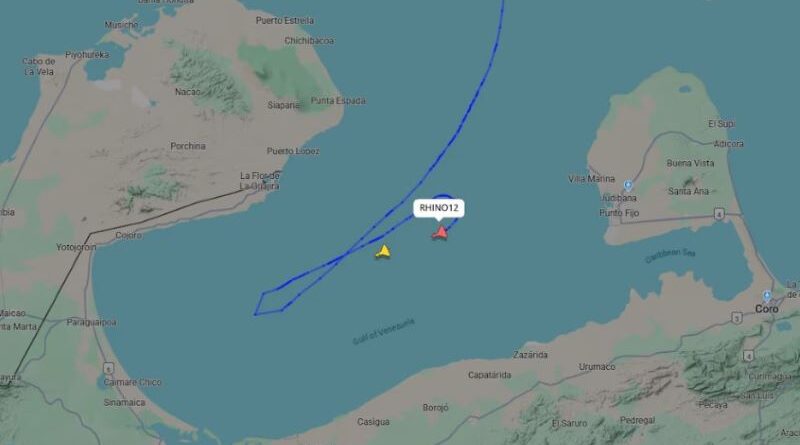
Task: Click route 3 shield southwest of Coro
Action: coord(737,318)
